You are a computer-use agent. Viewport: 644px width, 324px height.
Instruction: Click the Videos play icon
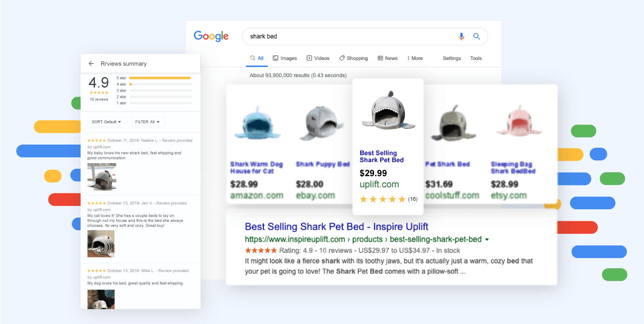tap(309, 58)
